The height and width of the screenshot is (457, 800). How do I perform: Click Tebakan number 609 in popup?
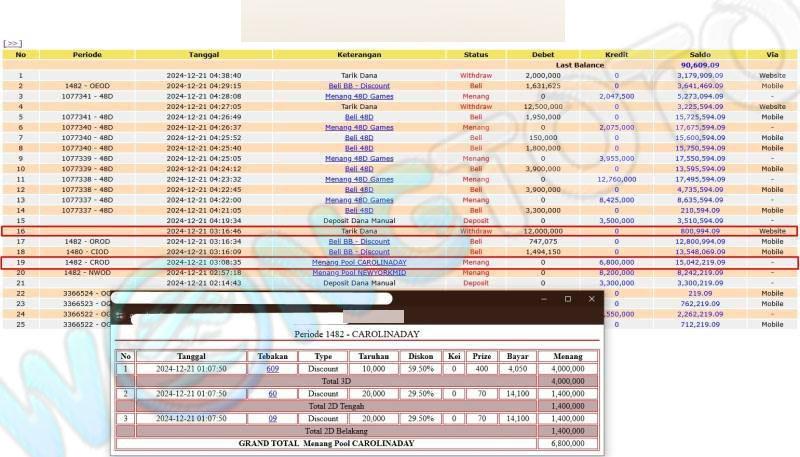click(273, 369)
